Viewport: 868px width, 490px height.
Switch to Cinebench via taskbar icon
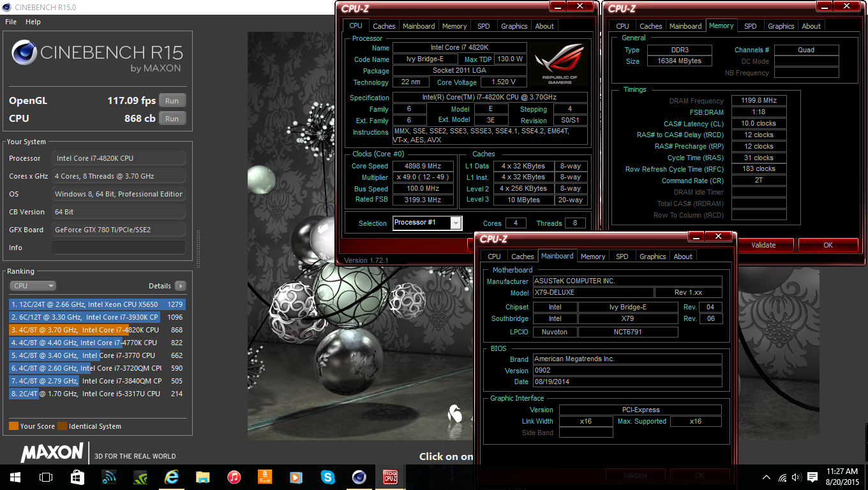pyautogui.click(x=359, y=477)
